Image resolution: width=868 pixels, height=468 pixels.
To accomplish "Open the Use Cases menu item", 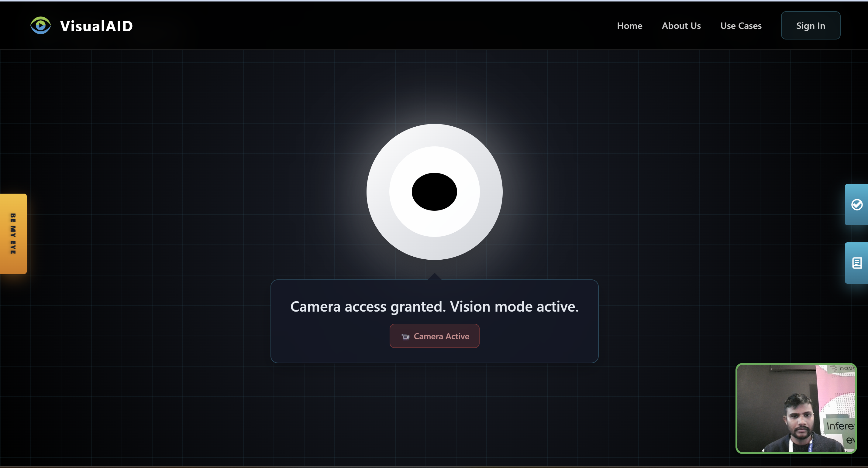I will pos(741,26).
